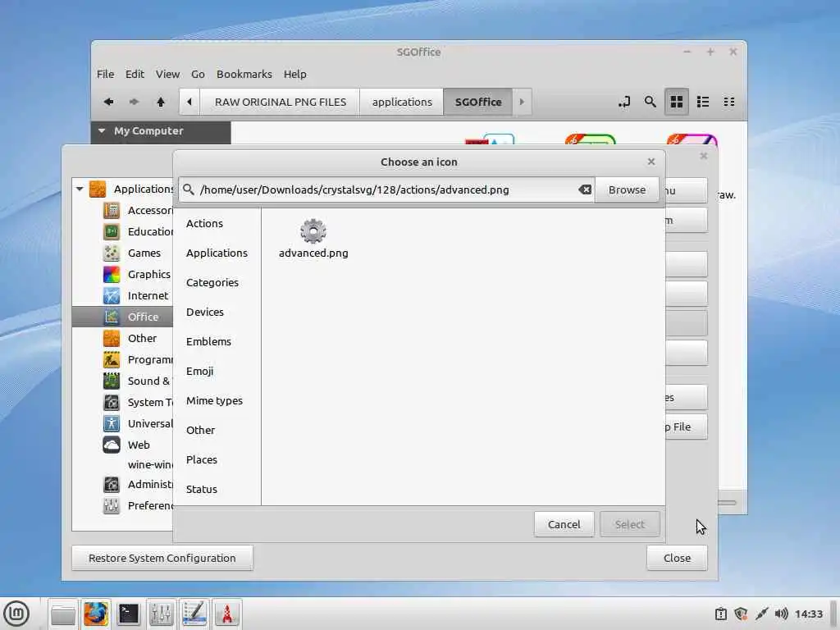
Task: Select Graphics category icon in tree
Action: tap(112, 274)
